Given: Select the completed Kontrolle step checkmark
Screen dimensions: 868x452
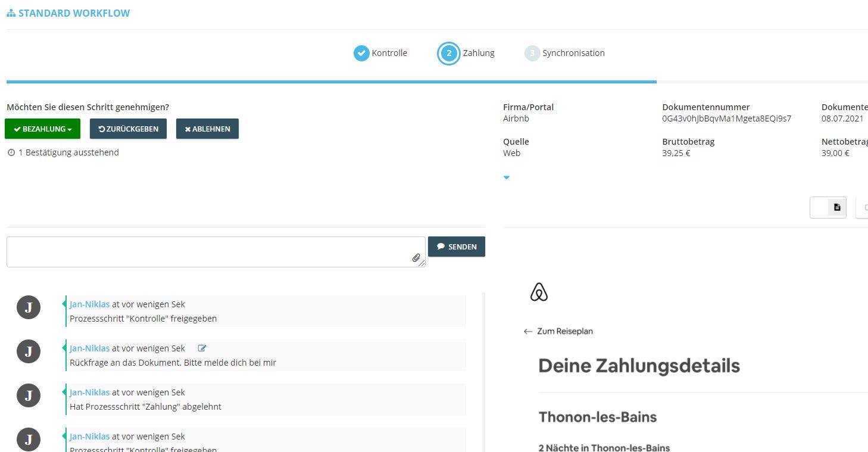Looking at the screenshot, I should tap(361, 53).
